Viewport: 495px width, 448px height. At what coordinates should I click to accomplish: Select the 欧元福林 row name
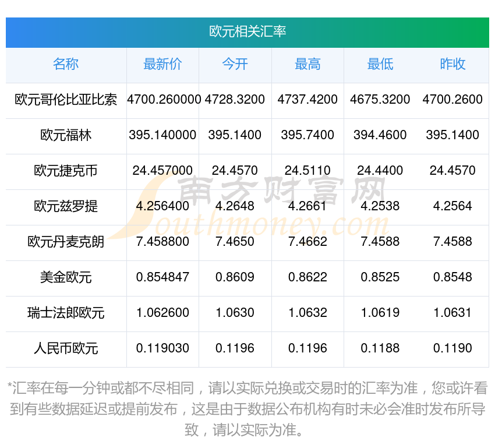pyautogui.click(x=66, y=135)
